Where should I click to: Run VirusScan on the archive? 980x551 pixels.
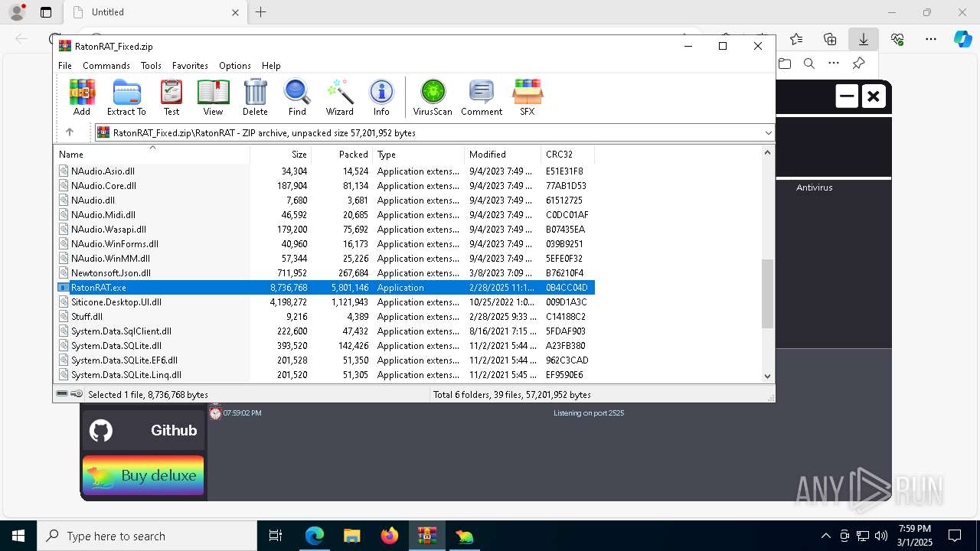click(x=433, y=97)
